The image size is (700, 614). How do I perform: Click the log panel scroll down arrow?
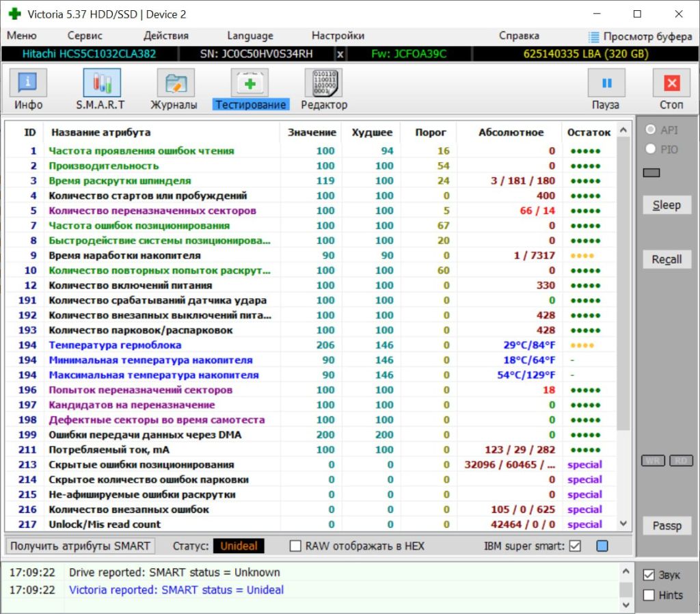(x=626, y=605)
